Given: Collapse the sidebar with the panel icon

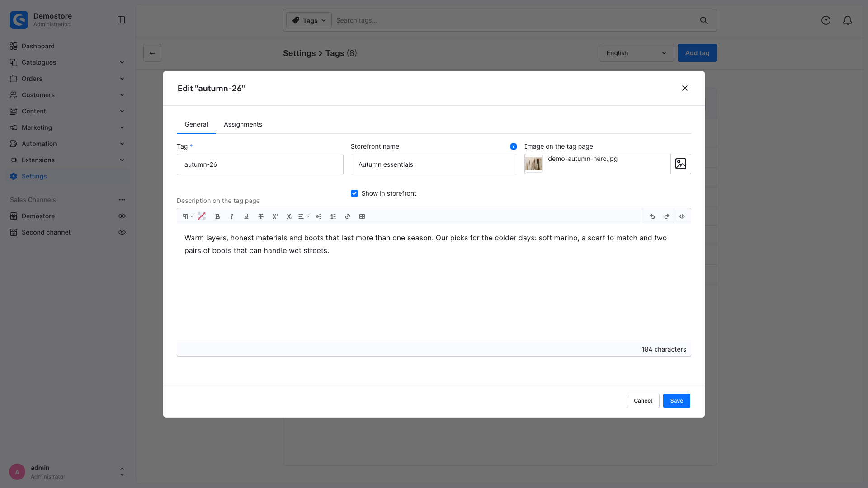Looking at the screenshot, I should click(121, 20).
